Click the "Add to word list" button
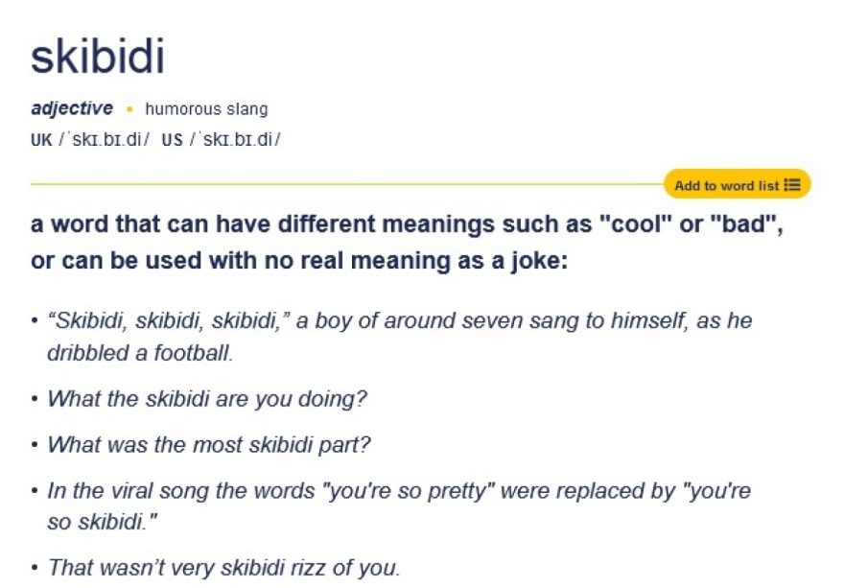 (x=737, y=184)
